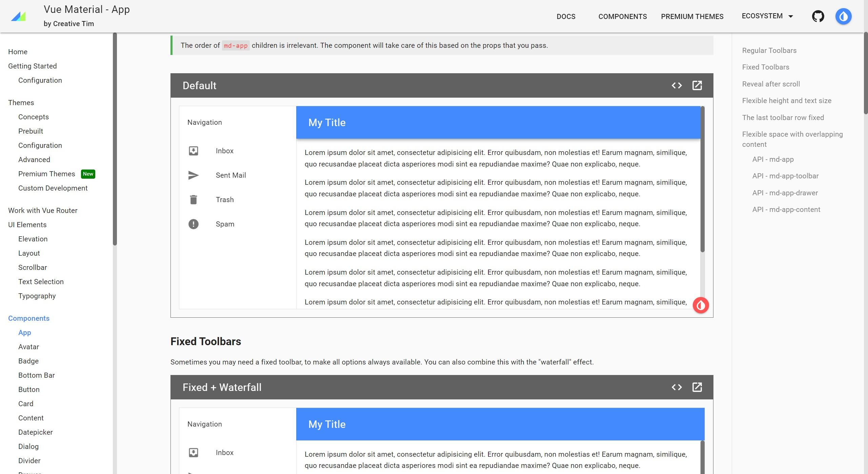Click the Default demo content scrollbar
This screenshot has width=868, height=474.
[x=702, y=180]
